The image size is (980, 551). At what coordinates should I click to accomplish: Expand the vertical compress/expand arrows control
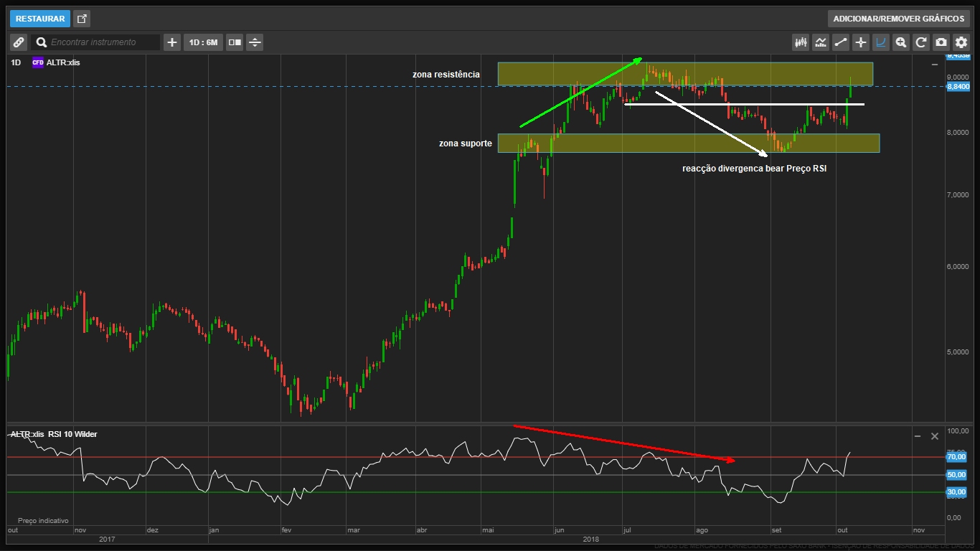tap(255, 42)
